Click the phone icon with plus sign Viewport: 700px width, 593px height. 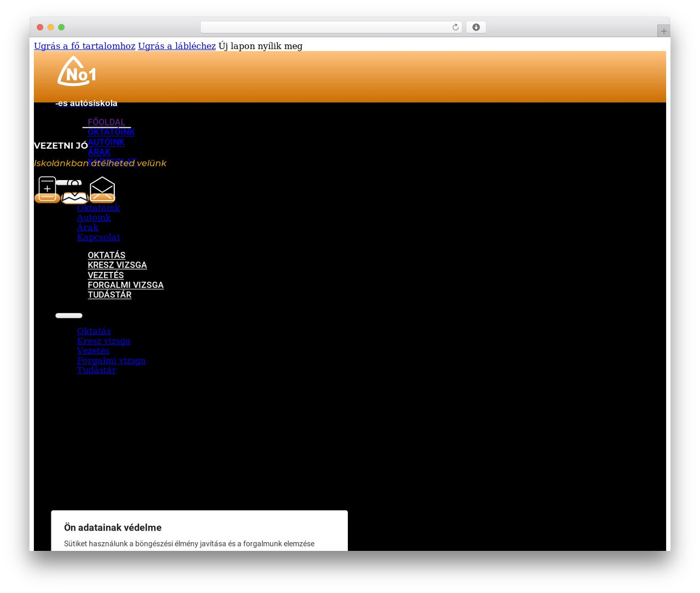pyautogui.click(x=48, y=189)
